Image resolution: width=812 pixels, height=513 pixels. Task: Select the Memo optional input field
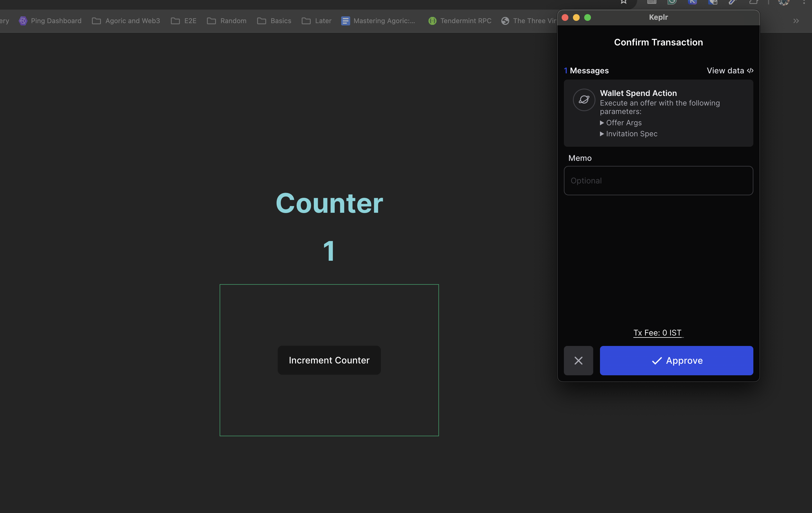point(658,180)
